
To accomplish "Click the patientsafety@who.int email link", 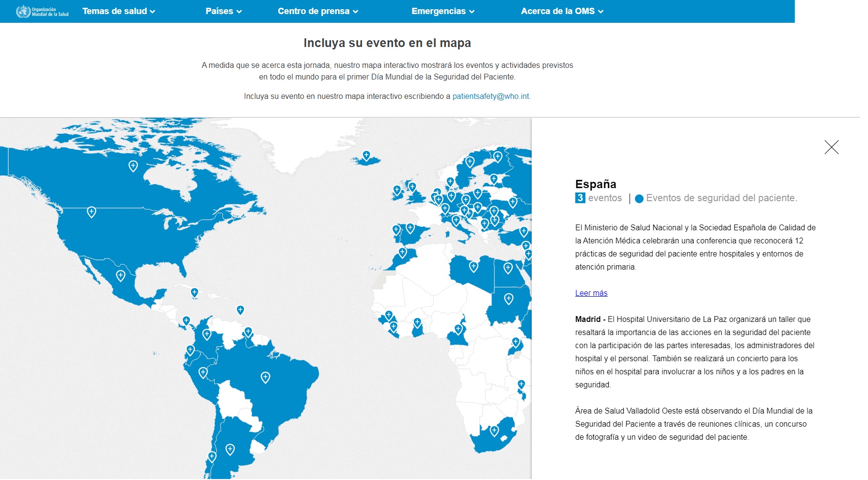I will [490, 96].
